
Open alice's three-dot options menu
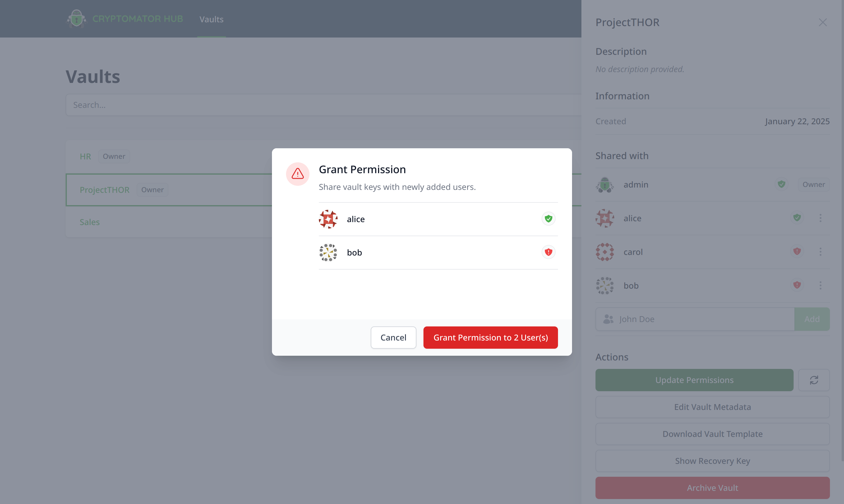pyautogui.click(x=820, y=218)
